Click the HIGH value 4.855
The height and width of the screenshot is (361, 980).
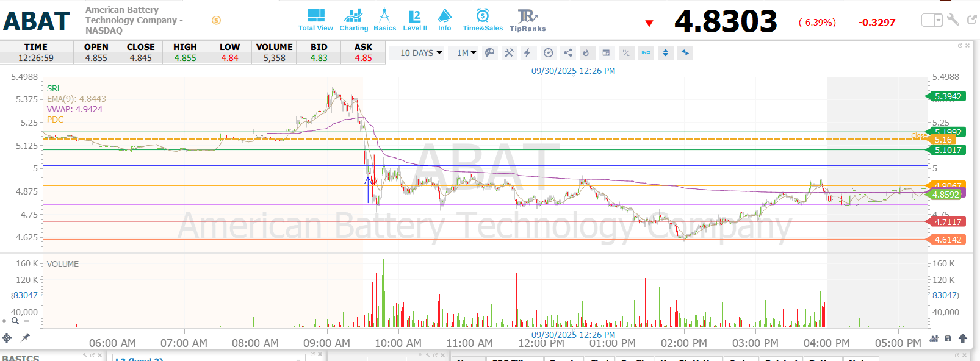185,58
